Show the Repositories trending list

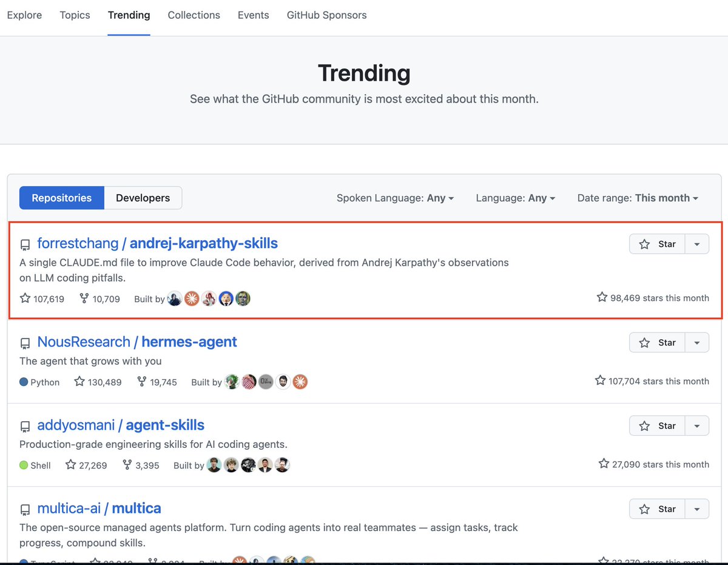(62, 198)
